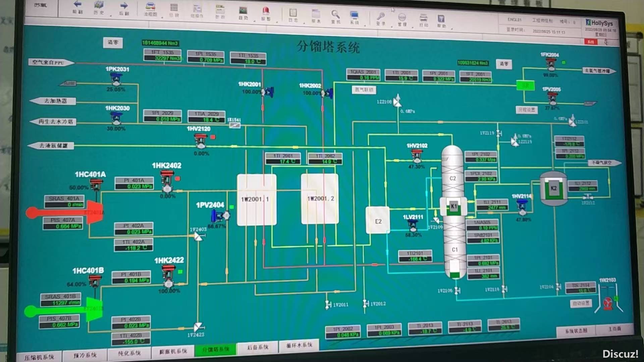Click the 打印 print toolbar icon

[x=424, y=18]
